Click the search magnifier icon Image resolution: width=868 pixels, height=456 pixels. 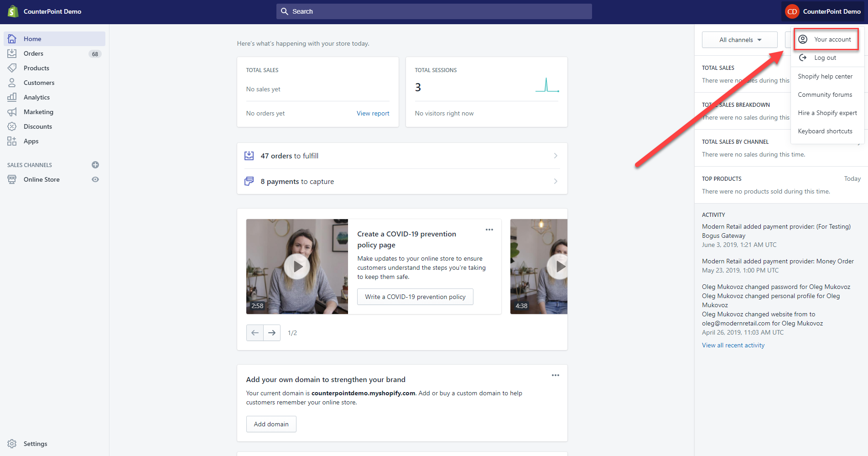tap(285, 11)
